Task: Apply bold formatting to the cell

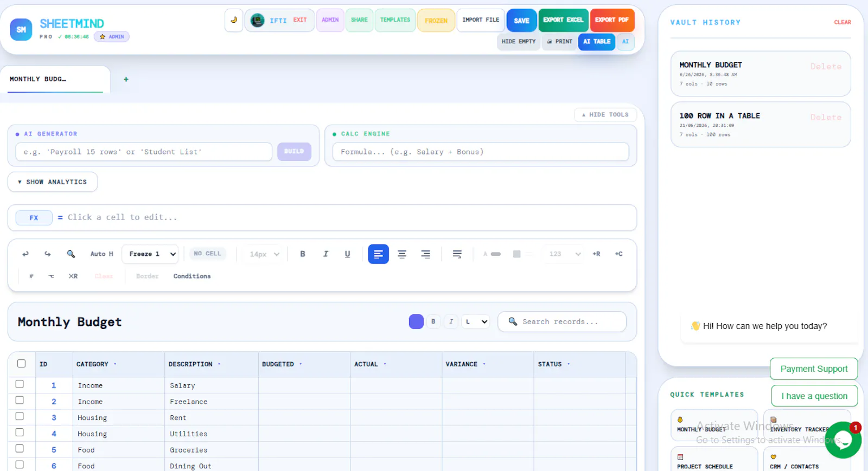Action: click(303, 254)
